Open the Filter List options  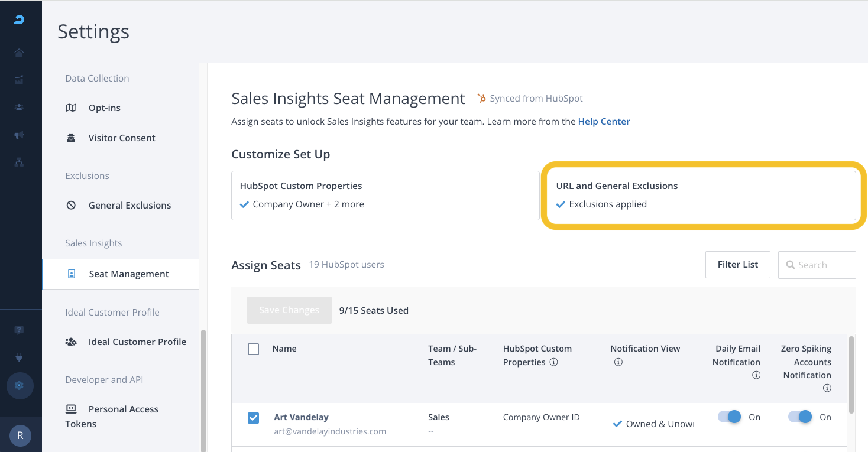737,265
